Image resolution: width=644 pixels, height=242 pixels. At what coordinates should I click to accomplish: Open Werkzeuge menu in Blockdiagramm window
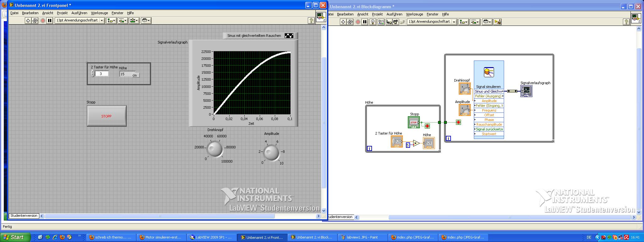(x=414, y=14)
